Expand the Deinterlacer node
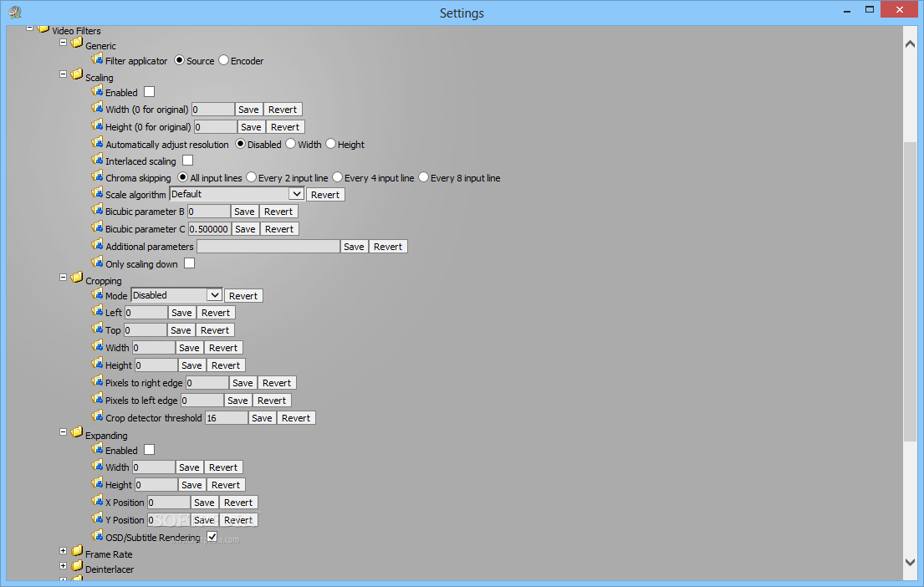This screenshot has height=587, width=924. coord(63,566)
